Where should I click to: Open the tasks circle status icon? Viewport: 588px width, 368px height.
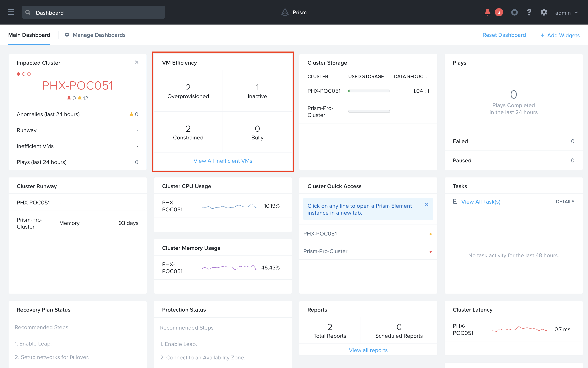514,12
